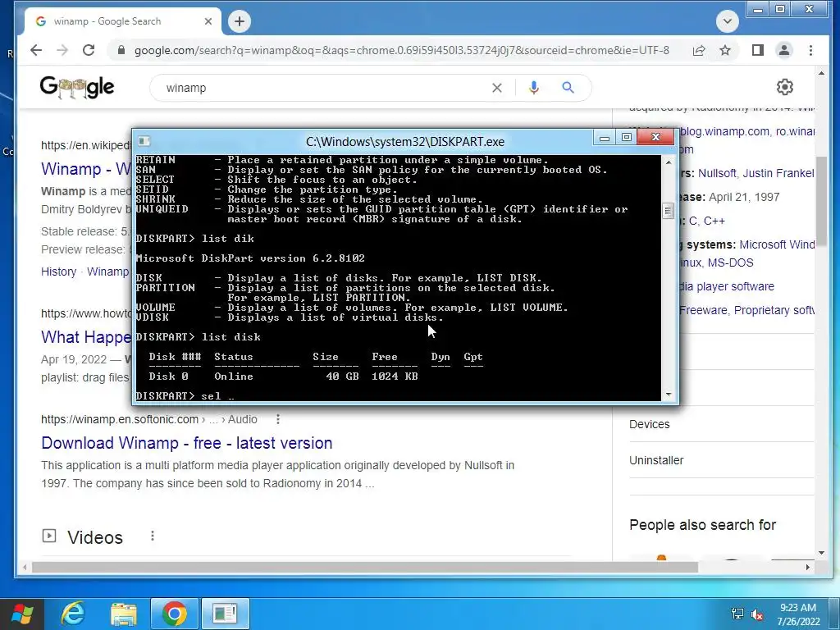
Task: Open Download Winamp - free - latest version
Action: (187, 443)
